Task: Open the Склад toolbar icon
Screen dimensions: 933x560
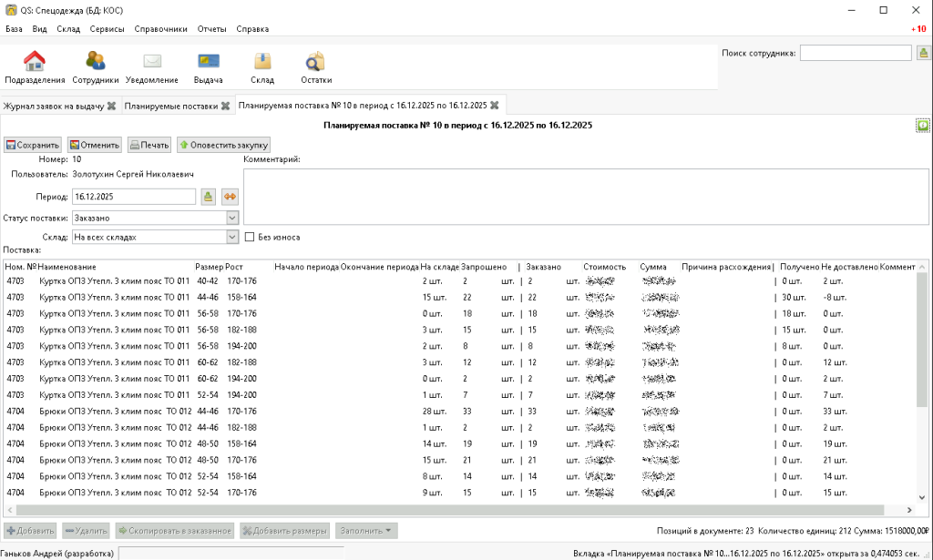Action: (x=262, y=67)
